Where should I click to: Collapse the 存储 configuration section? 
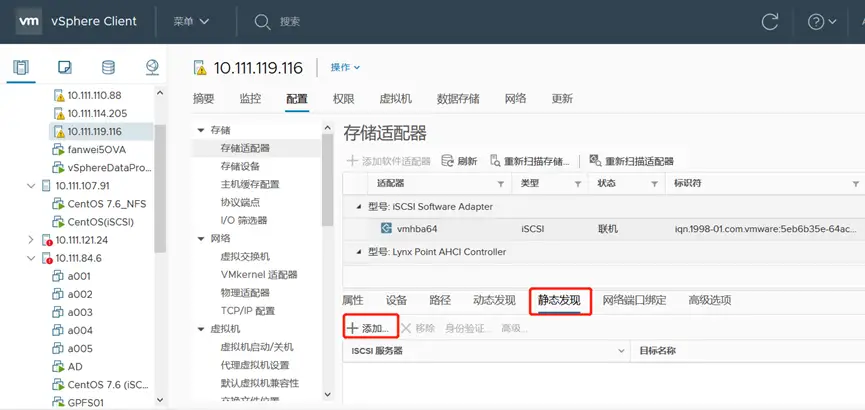(x=201, y=130)
